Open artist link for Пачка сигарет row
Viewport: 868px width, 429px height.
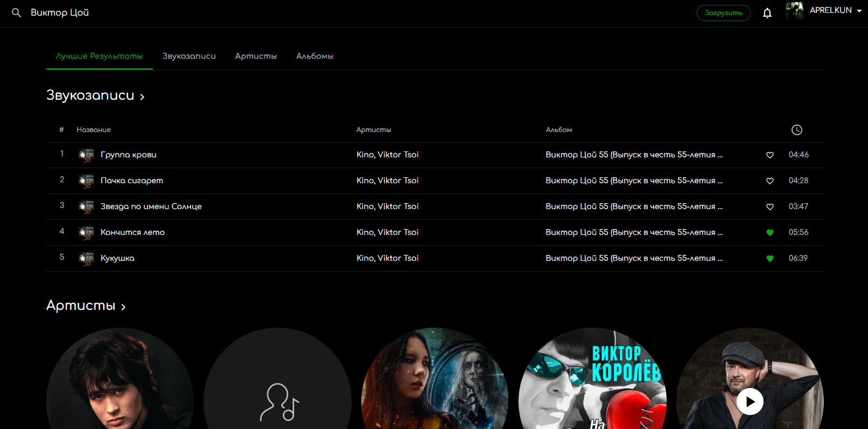click(x=388, y=181)
